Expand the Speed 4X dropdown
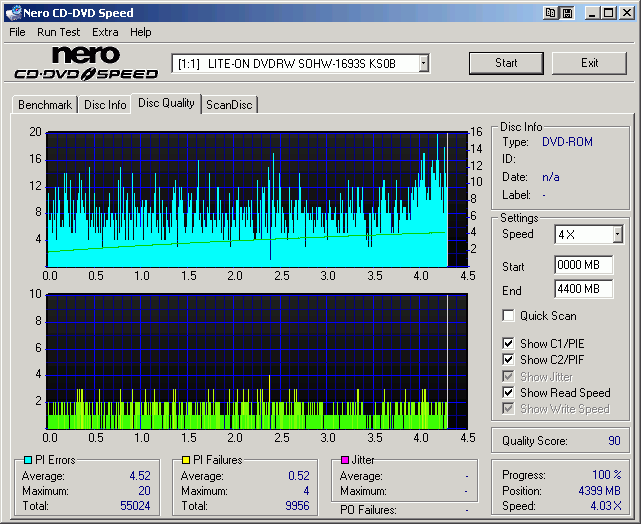 (617, 234)
